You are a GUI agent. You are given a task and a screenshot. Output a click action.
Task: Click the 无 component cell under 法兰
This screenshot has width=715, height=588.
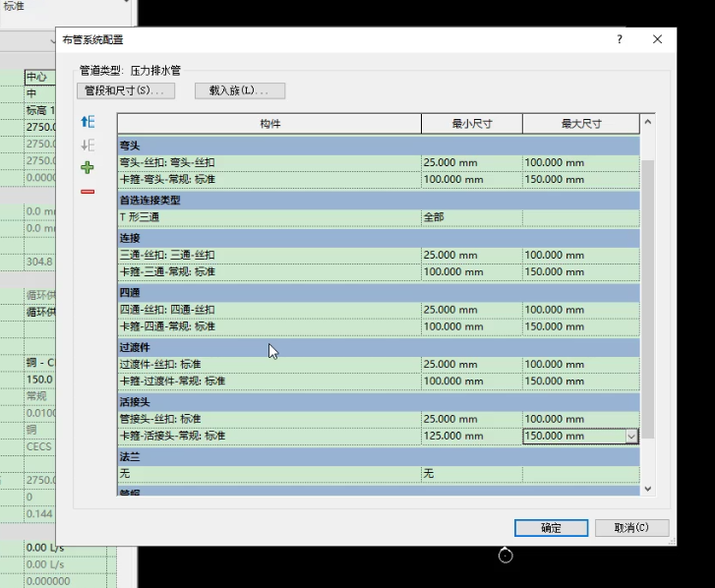[x=269, y=474]
